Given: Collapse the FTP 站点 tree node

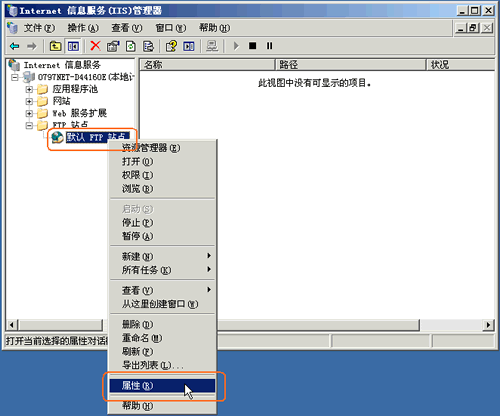Looking at the screenshot, I should (x=29, y=126).
